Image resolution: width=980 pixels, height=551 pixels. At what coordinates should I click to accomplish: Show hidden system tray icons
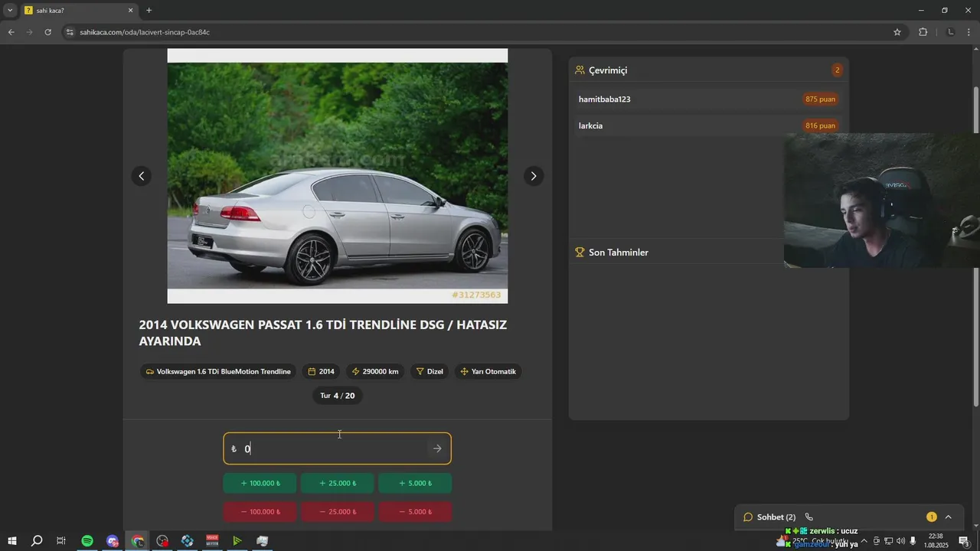[864, 541]
